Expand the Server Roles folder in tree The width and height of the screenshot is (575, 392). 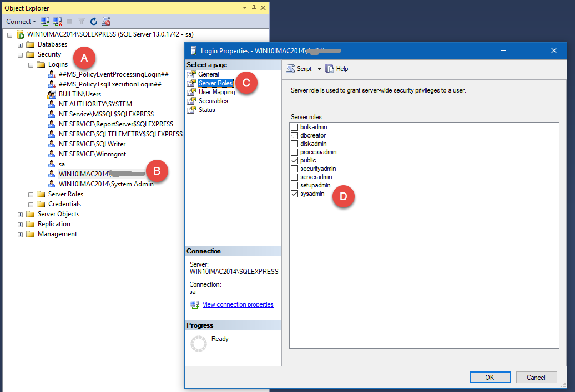[x=31, y=195]
